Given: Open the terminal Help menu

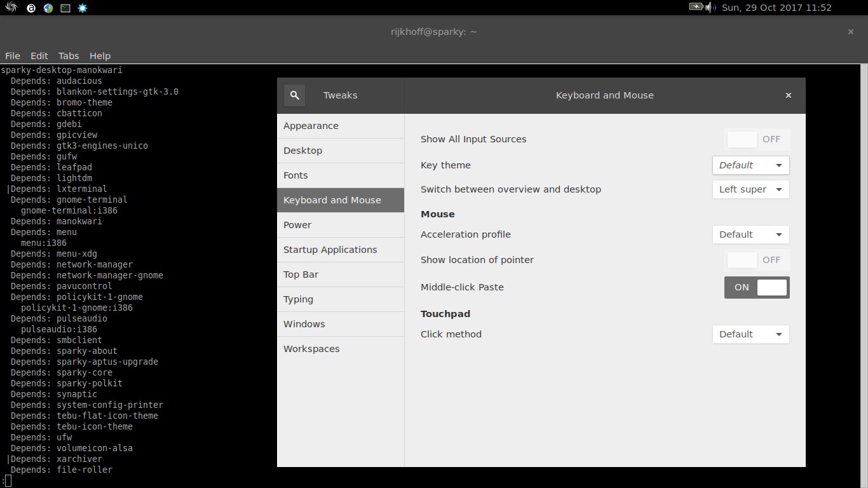Looking at the screenshot, I should [x=100, y=56].
